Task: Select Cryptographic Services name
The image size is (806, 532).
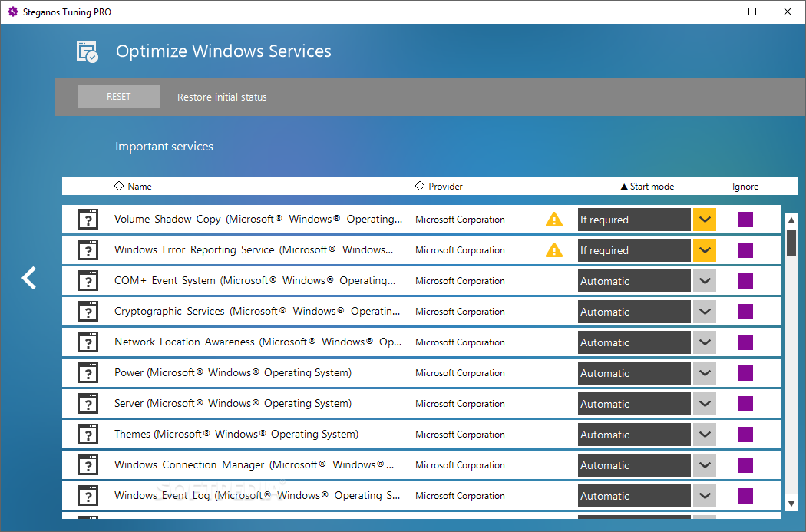Action: click(257, 311)
